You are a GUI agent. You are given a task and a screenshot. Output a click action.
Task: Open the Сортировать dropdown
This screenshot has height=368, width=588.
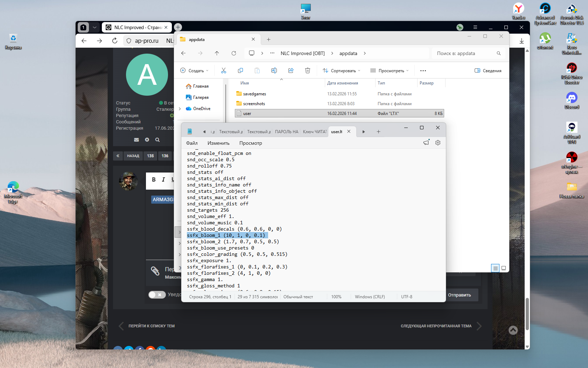pyautogui.click(x=342, y=70)
